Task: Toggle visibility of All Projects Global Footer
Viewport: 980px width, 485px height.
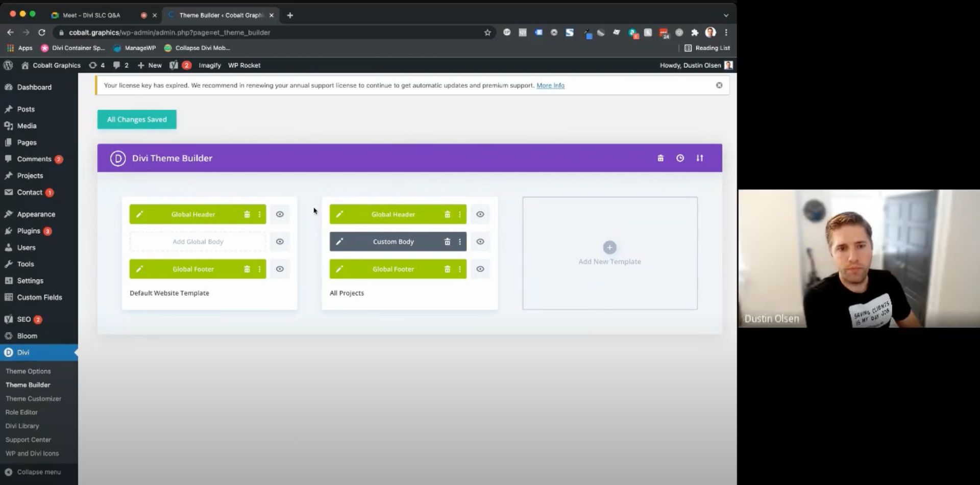Action: tap(480, 269)
